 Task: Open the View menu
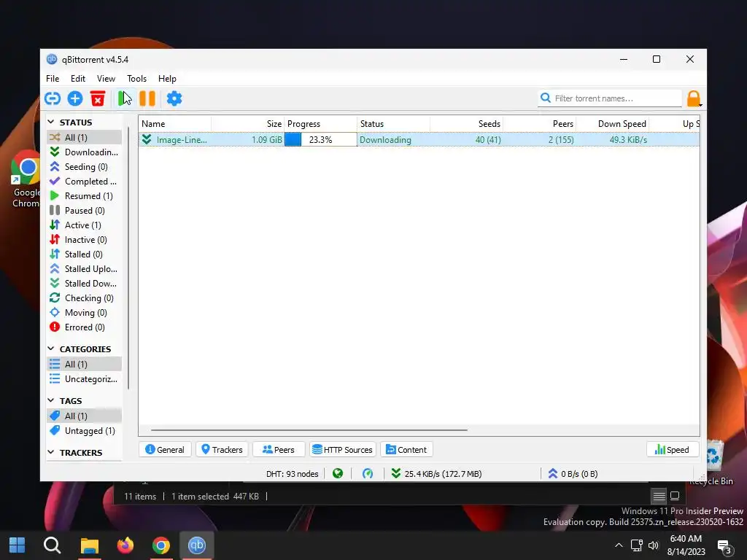pyautogui.click(x=106, y=79)
